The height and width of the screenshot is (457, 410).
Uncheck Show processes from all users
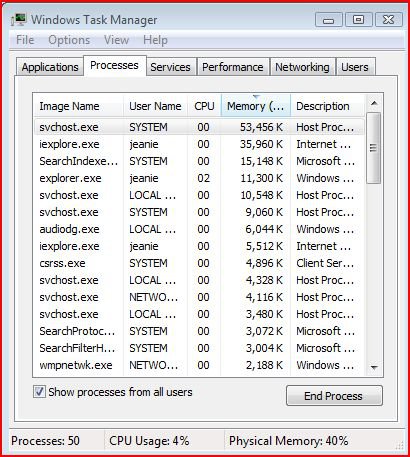(39, 392)
